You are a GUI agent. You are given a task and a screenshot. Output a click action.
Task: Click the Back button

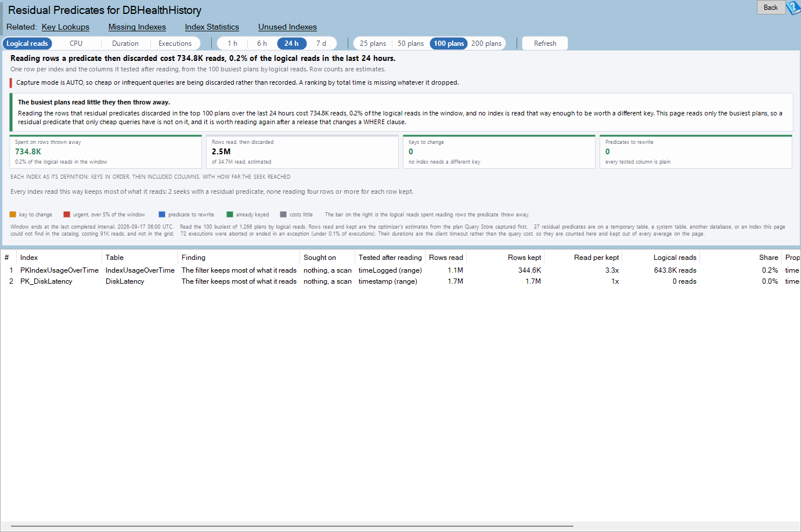[x=771, y=8]
